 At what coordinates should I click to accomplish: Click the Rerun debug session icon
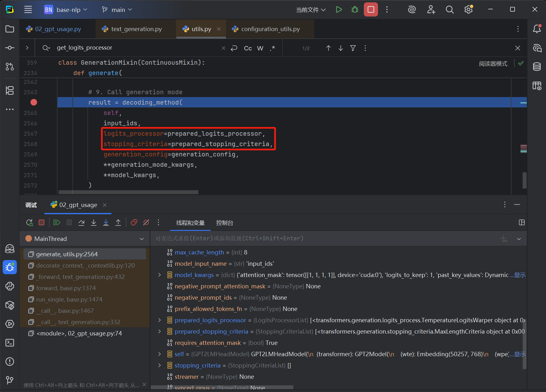click(x=30, y=223)
